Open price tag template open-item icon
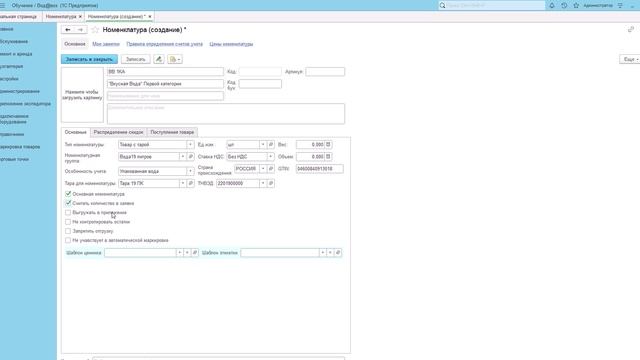640x360 pixels. 195,253
